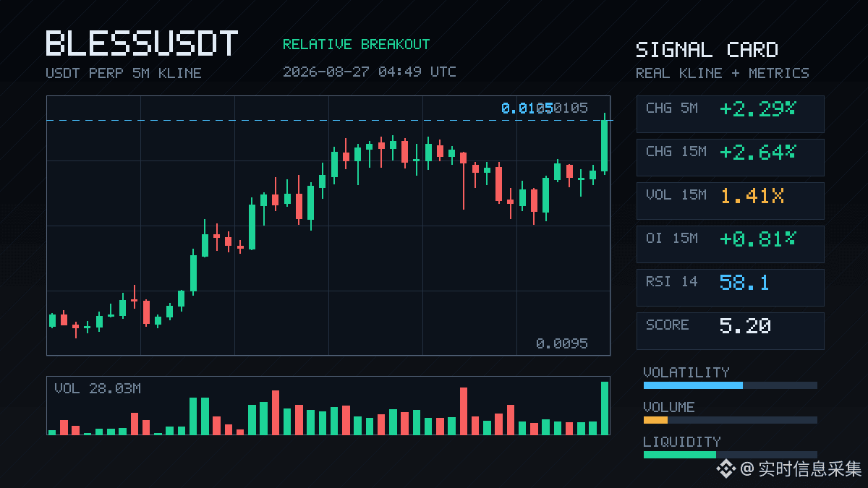Click the VOLATILITY progress bar
Screen dimensions: 868x488
click(x=731, y=385)
